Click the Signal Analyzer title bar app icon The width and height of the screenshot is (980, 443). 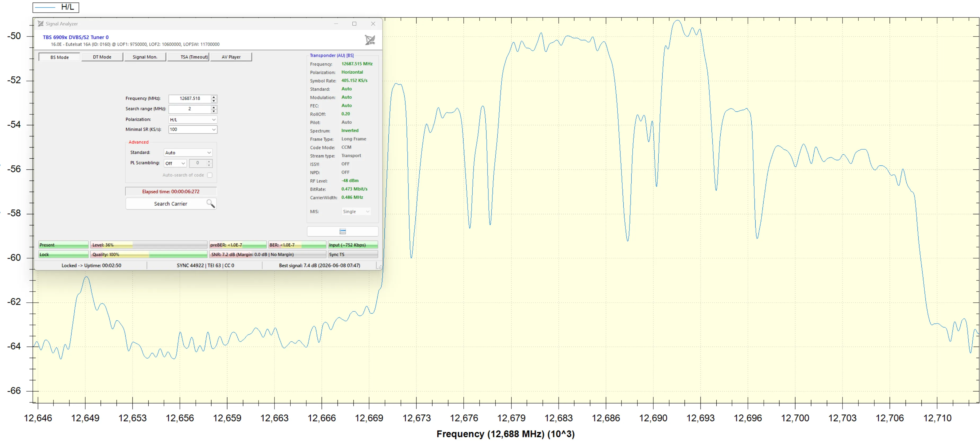[40, 24]
